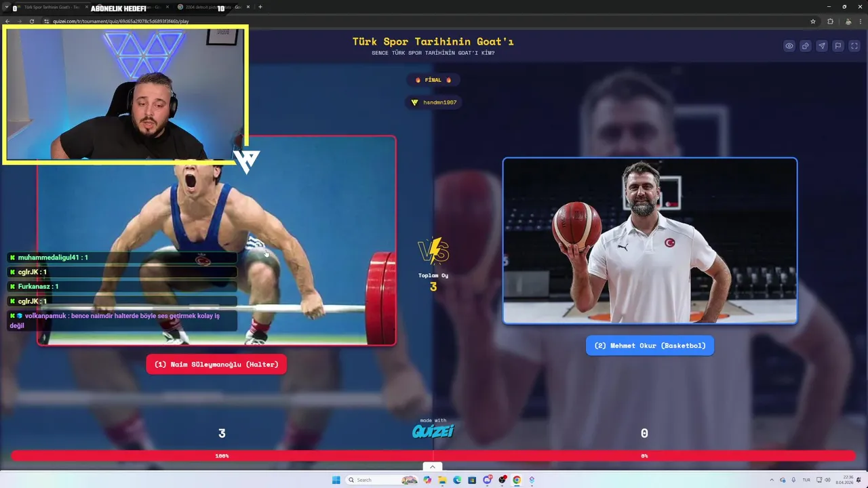
Task: Click the hsndmn1967 user badge
Action: pos(434,102)
